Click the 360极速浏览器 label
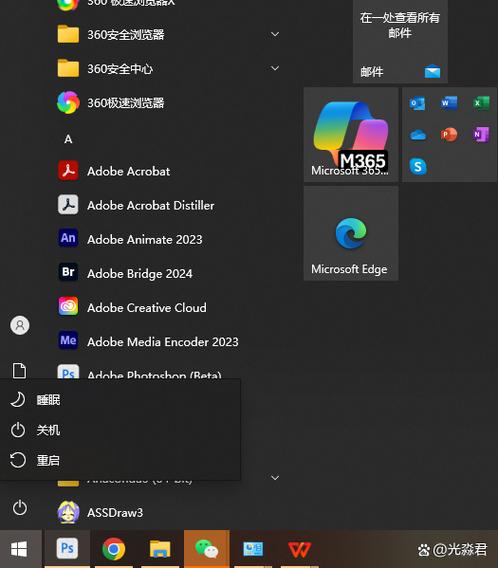The width and height of the screenshot is (498, 568). coord(126,103)
